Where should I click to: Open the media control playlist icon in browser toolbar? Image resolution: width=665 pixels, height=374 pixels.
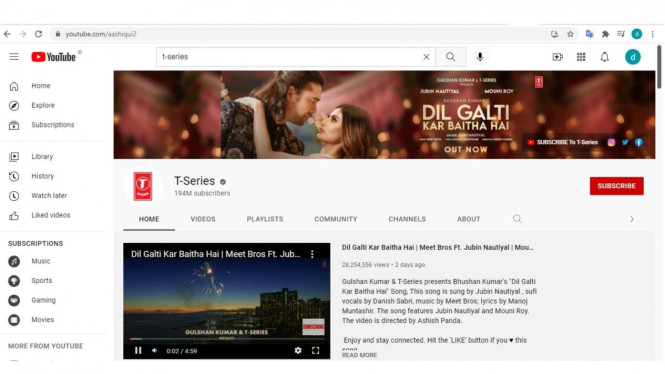coord(621,34)
